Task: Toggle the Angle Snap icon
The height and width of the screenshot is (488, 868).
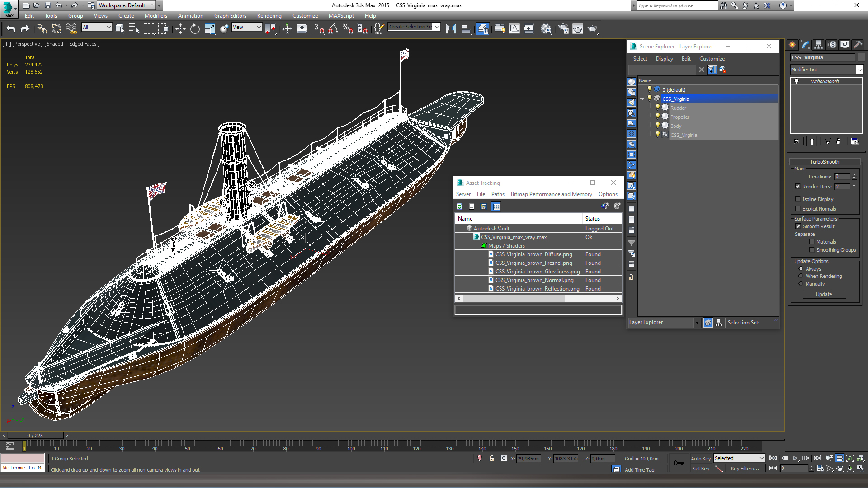Action: point(334,29)
